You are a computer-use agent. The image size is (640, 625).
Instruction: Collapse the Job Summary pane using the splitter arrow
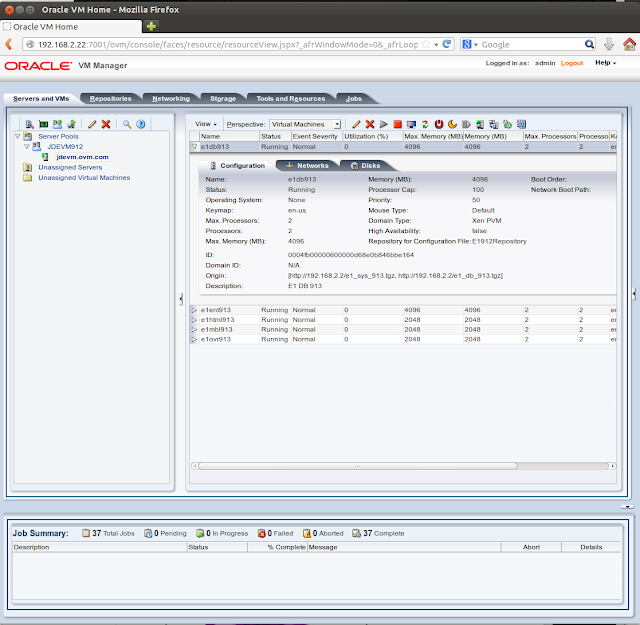point(627,507)
